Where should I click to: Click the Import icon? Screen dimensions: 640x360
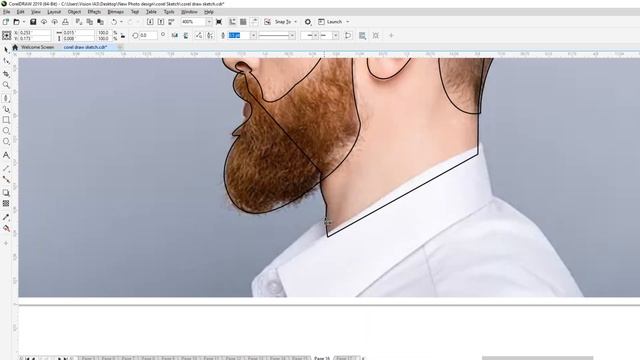click(150, 22)
